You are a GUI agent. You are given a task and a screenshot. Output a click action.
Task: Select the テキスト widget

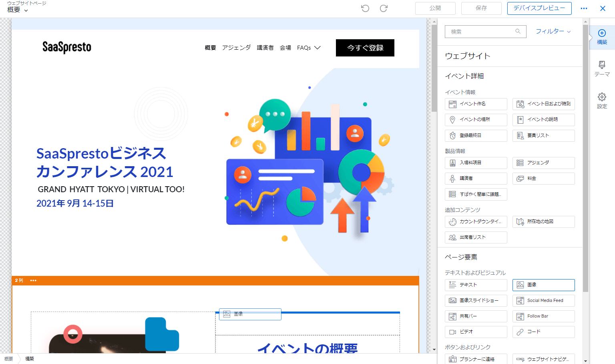[476, 285]
